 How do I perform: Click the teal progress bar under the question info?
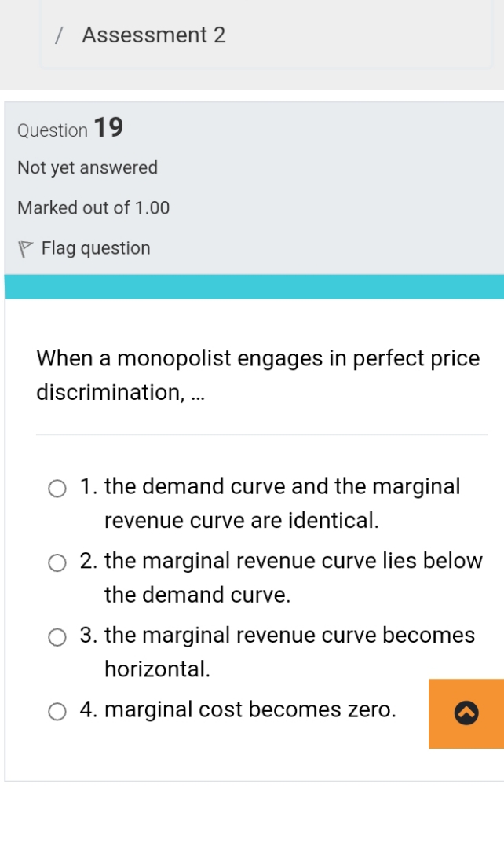252,285
